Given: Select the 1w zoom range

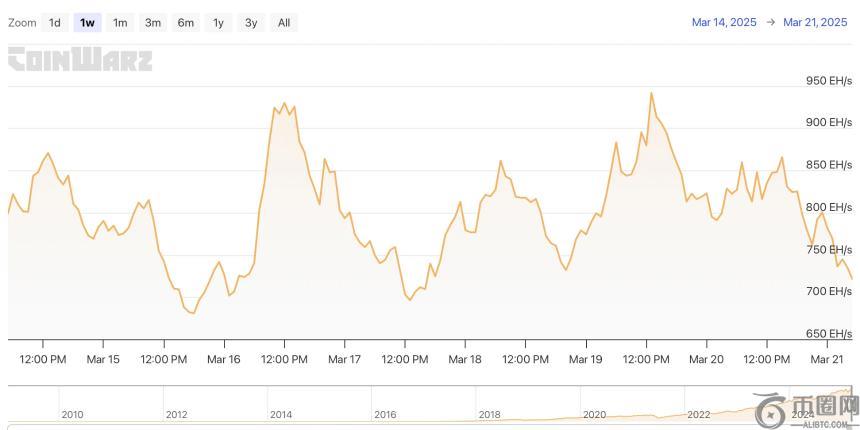Looking at the screenshot, I should (87, 22).
